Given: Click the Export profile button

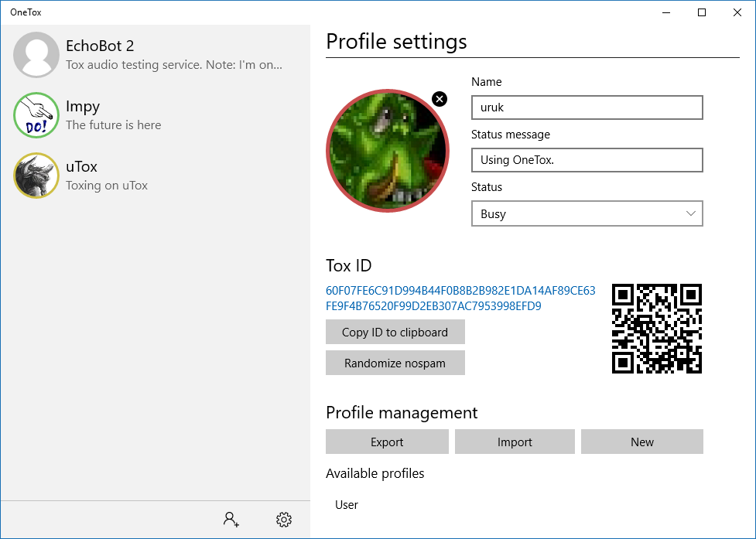Looking at the screenshot, I should (387, 442).
